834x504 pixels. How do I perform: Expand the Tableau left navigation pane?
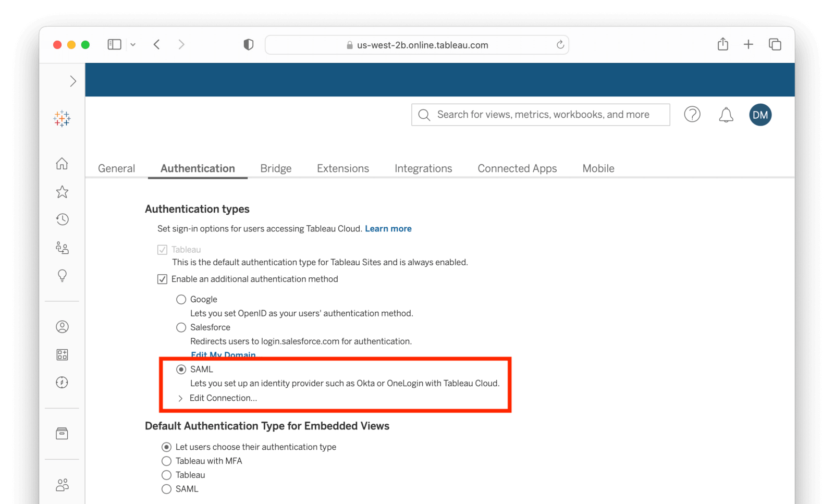(73, 81)
